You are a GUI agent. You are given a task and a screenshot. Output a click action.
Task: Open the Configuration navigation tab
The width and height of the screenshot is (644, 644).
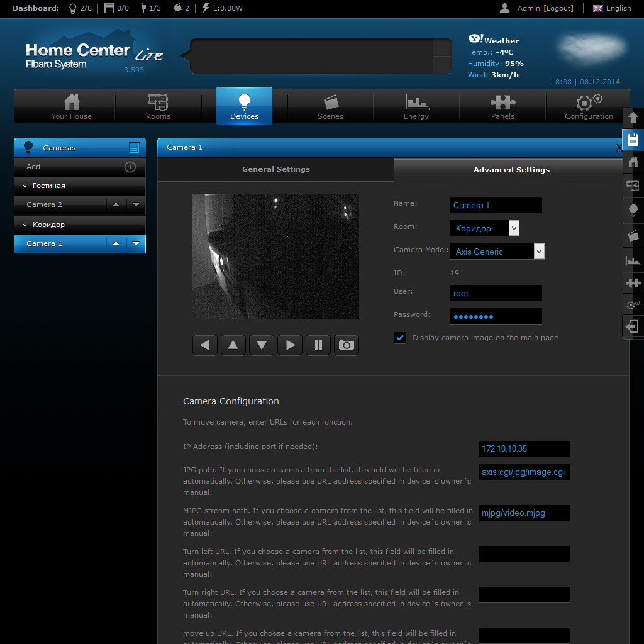(x=589, y=107)
